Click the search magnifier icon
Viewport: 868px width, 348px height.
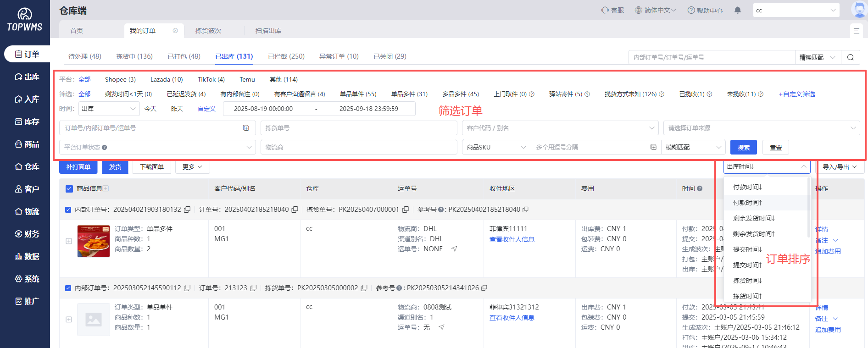pos(850,57)
